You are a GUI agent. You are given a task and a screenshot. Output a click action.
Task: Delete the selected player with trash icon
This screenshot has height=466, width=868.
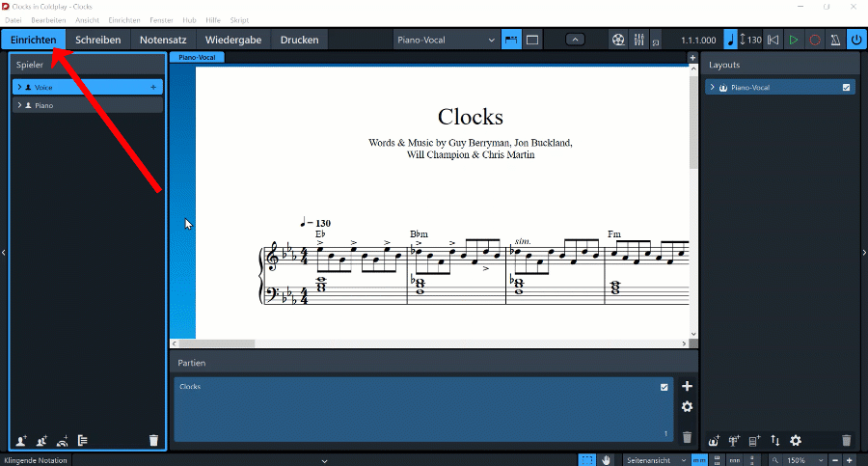click(x=153, y=441)
